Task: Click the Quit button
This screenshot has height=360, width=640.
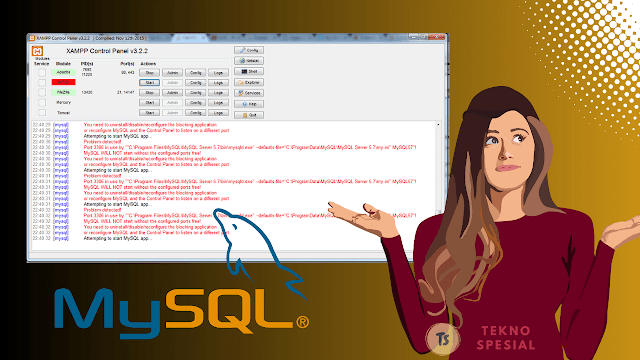Action: click(x=249, y=115)
